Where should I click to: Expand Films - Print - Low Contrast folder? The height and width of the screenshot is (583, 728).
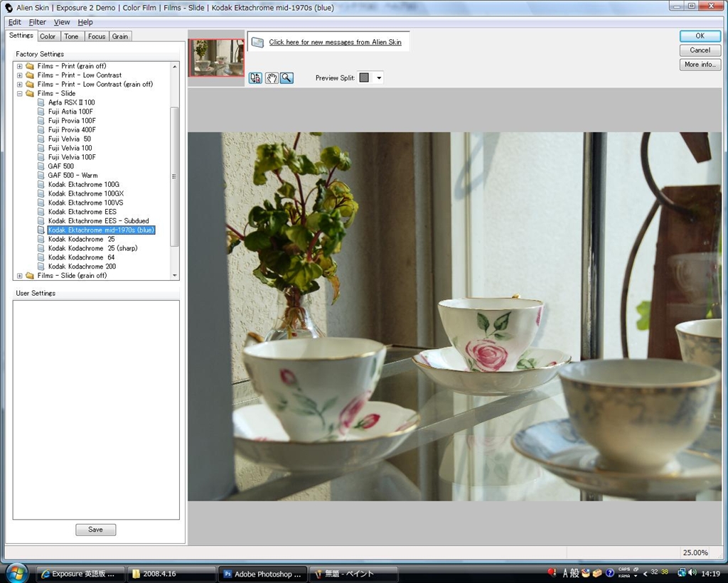click(x=19, y=75)
